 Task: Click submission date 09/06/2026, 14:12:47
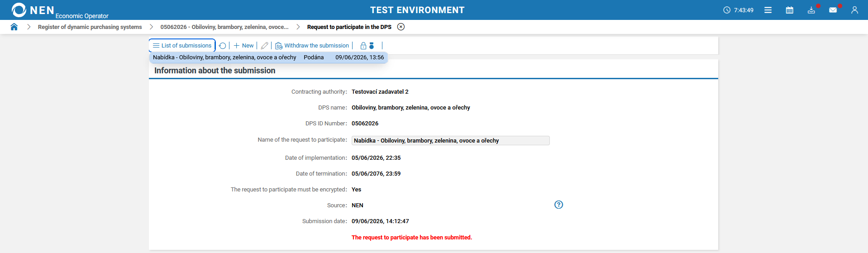tap(380, 221)
